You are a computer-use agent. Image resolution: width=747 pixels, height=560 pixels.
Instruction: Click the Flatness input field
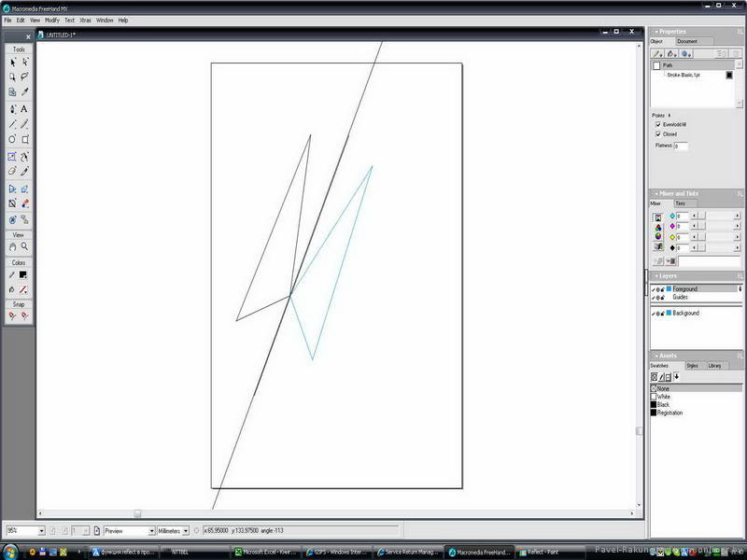pos(681,147)
